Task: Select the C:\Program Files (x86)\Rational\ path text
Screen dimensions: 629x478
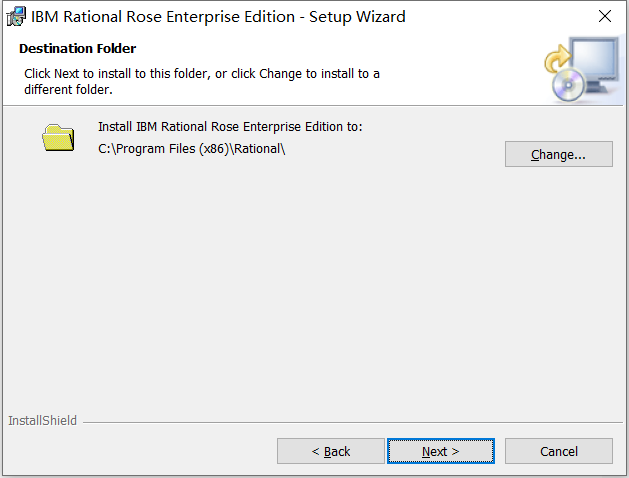Action: pos(191,149)
